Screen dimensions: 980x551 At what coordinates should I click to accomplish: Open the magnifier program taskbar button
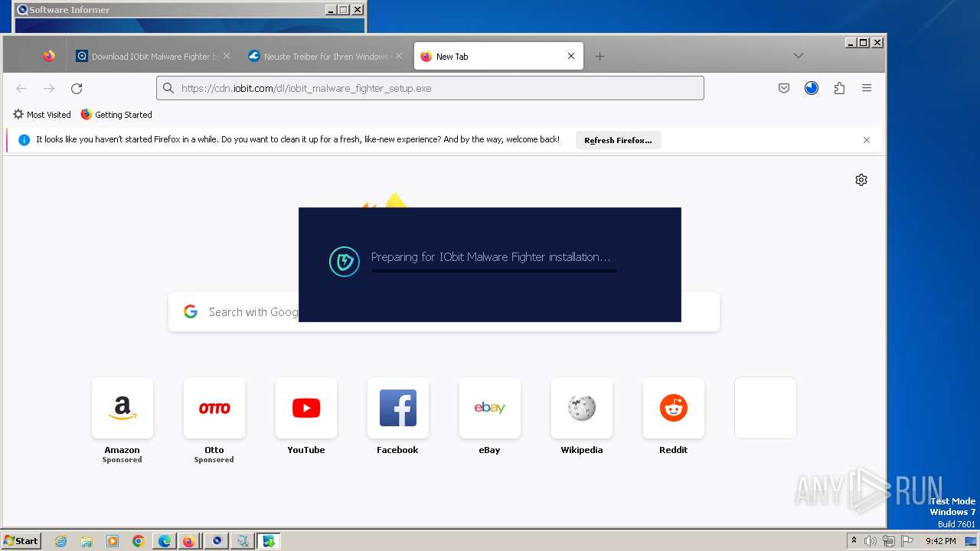point(243,541)
